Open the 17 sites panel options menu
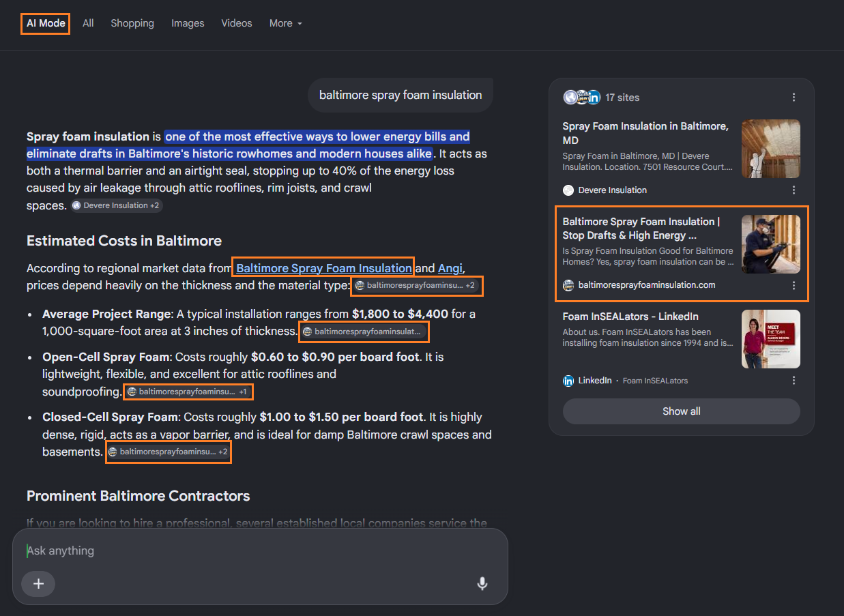The height and width of the screenshot is (616, 844). coord(794,98)
